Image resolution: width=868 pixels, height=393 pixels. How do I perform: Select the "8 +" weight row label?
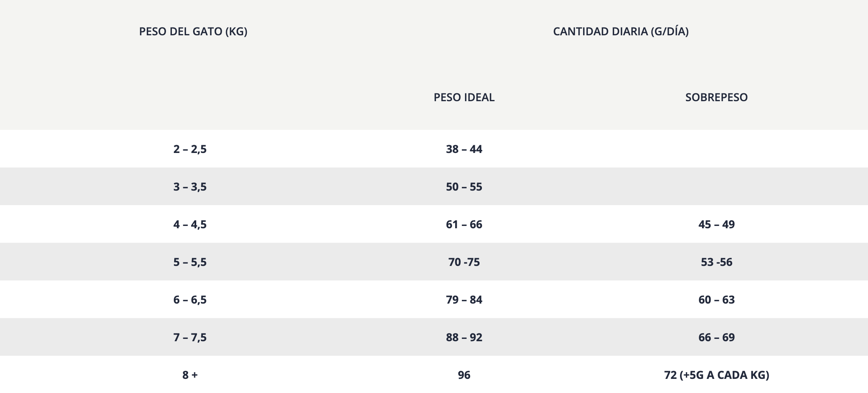click(190, 375)
